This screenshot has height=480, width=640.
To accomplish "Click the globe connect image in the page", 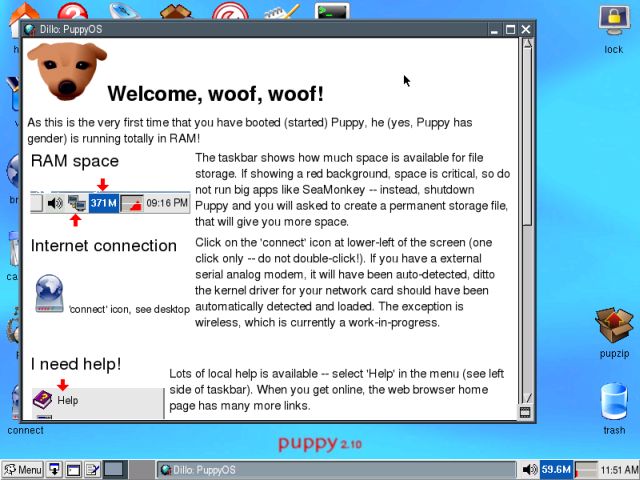I will pyautogui.click(x=49, y=294).
